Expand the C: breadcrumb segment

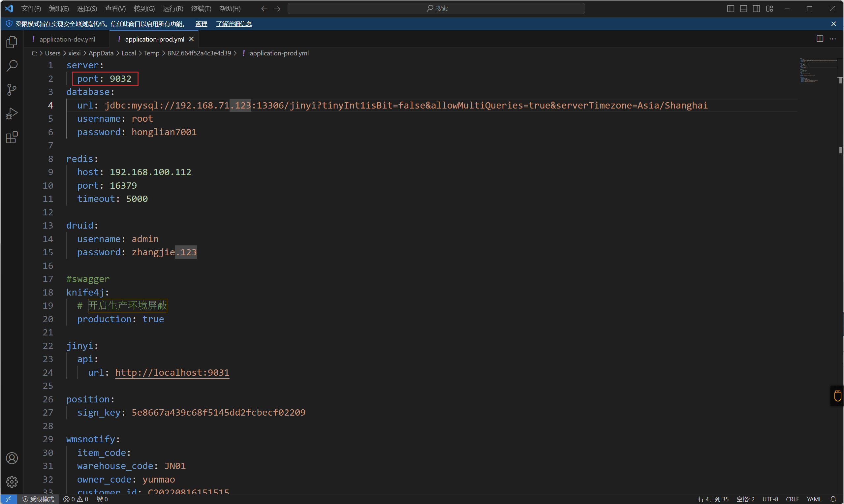point(34,53)
